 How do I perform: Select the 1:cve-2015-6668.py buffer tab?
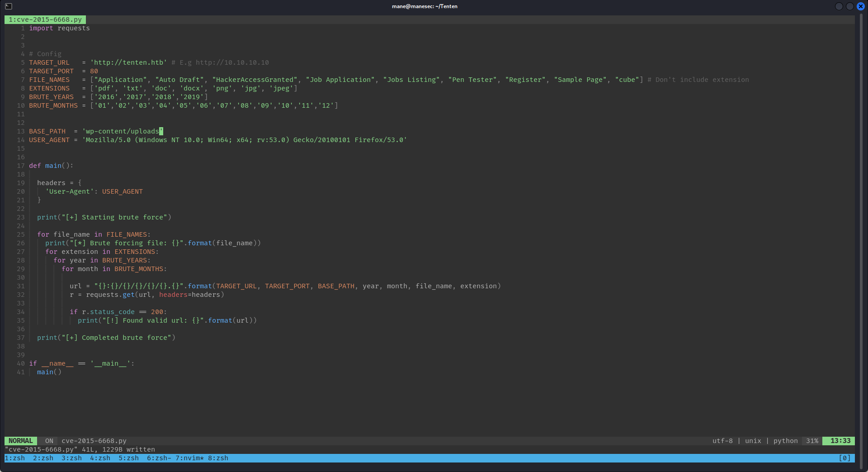(45, 19)
